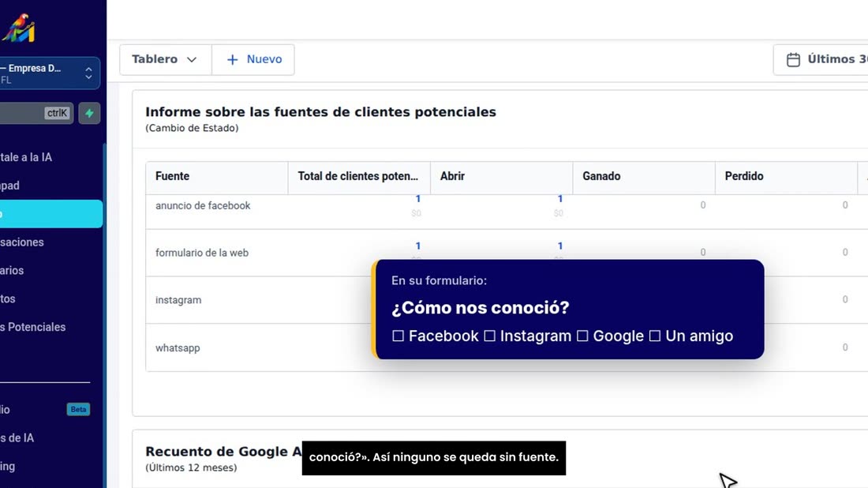Select the 'whatsapp' row label
Viewport: 868px width, 488px height.
(x=178, y=348)
